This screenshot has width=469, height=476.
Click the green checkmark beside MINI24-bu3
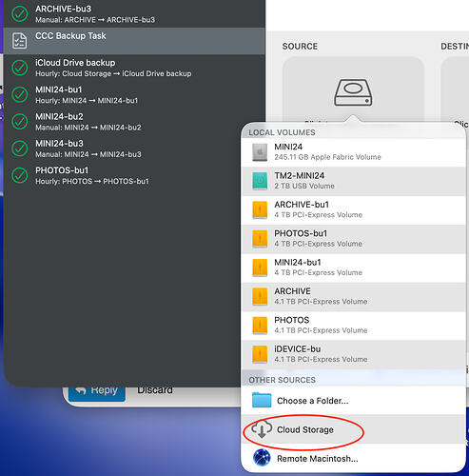click(19, 149)
